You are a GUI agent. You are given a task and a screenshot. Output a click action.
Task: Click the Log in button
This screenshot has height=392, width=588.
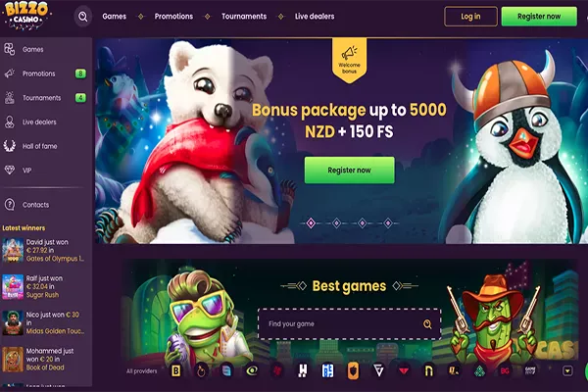pyautogui.click(x=470, y=17)
